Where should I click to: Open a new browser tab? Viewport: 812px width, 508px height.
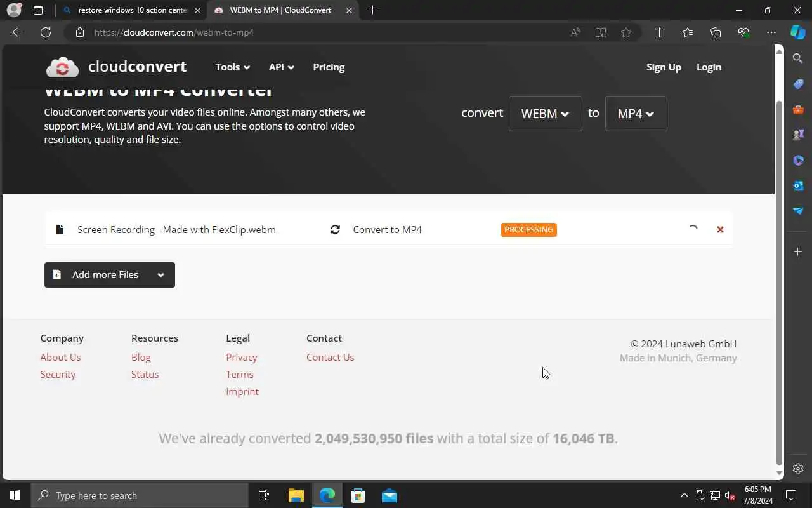click(x=372, y=10)
